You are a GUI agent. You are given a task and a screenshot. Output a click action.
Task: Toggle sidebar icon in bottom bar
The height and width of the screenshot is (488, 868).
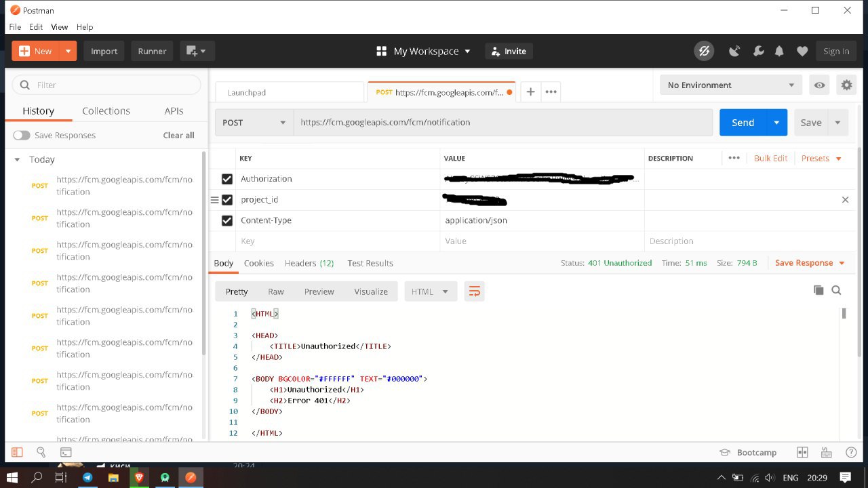click(x=17, y=452)
